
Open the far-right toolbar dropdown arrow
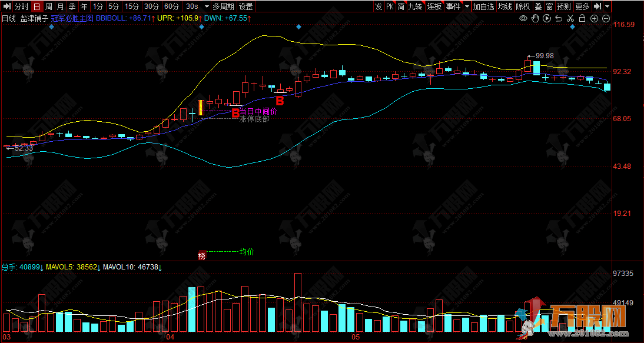click(x=608, y=6)
